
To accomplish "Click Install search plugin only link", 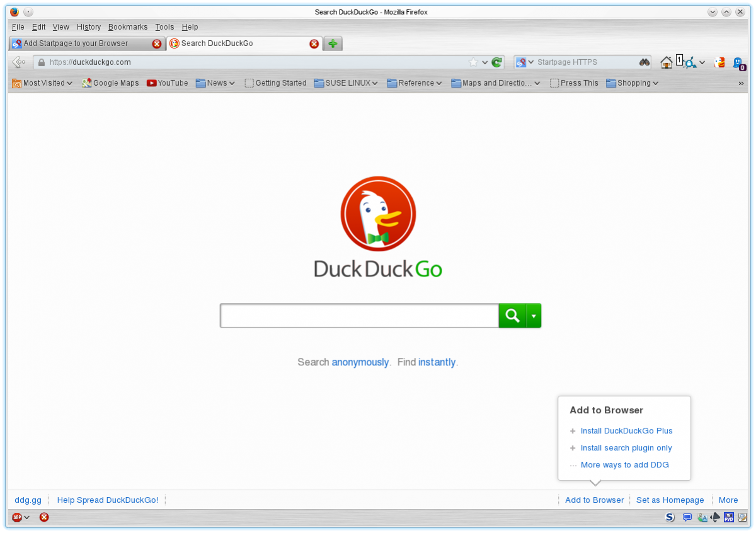I will [626, 448].
